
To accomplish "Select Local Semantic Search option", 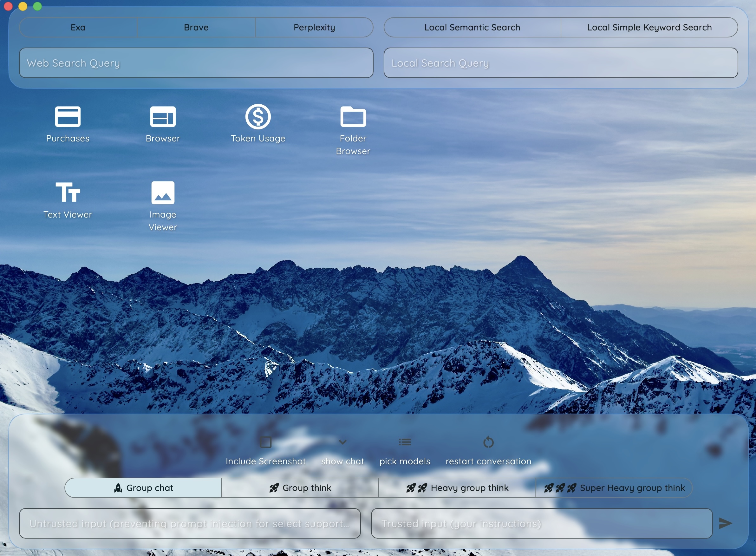I will coord(472,27).
